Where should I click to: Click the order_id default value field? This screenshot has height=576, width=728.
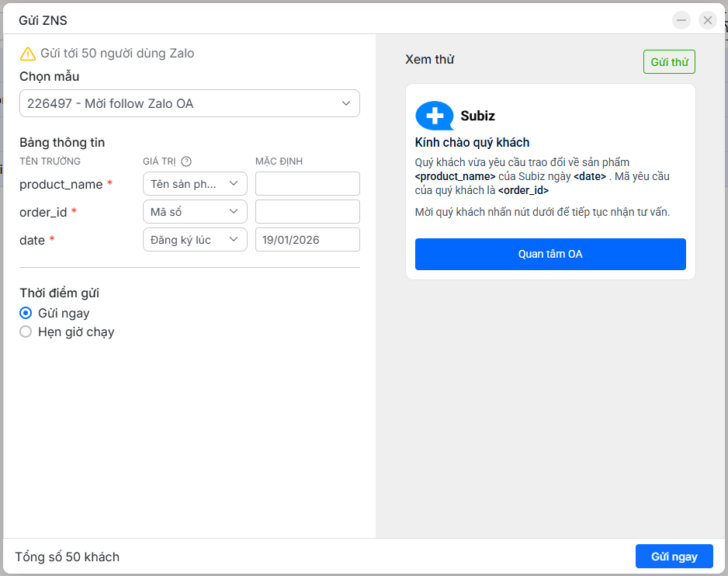(307, 212)
